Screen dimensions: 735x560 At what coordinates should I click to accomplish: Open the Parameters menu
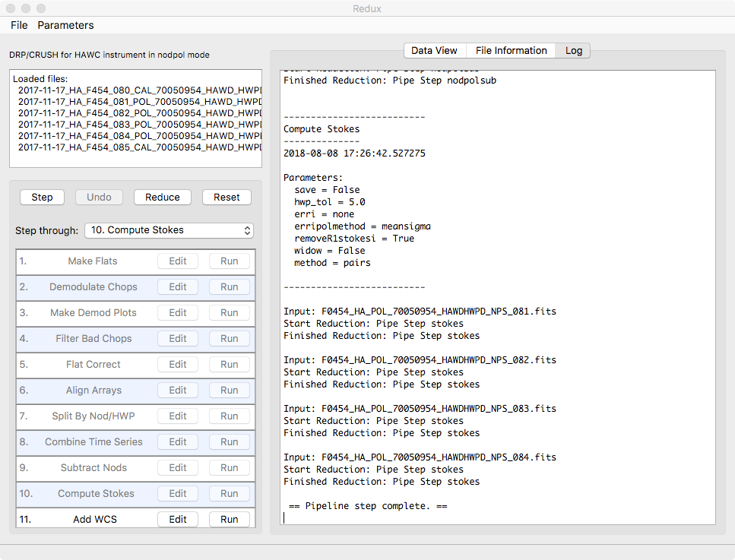[65, 25]
